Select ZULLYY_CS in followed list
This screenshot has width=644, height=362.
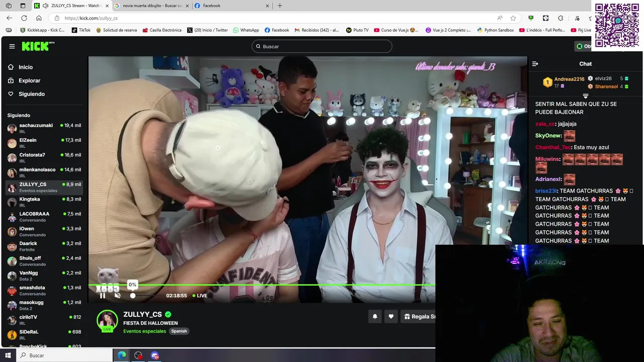[44, 187]
